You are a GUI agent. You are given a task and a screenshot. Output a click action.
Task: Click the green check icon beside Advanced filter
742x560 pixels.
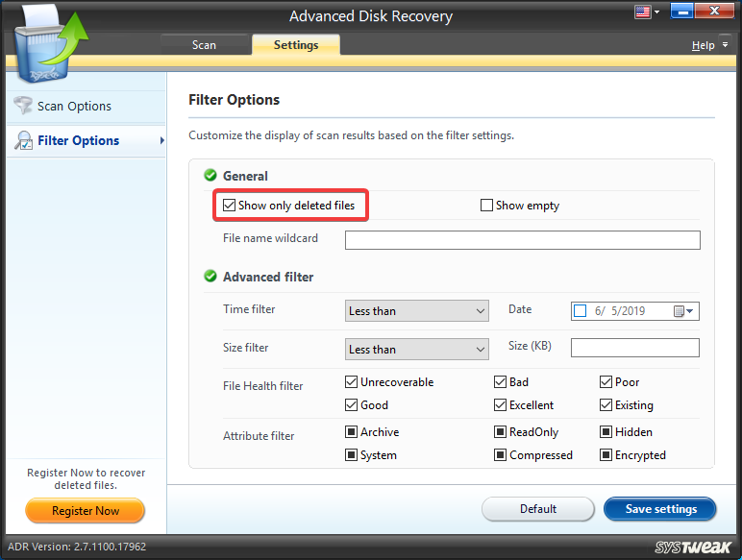tap(210, 277)
